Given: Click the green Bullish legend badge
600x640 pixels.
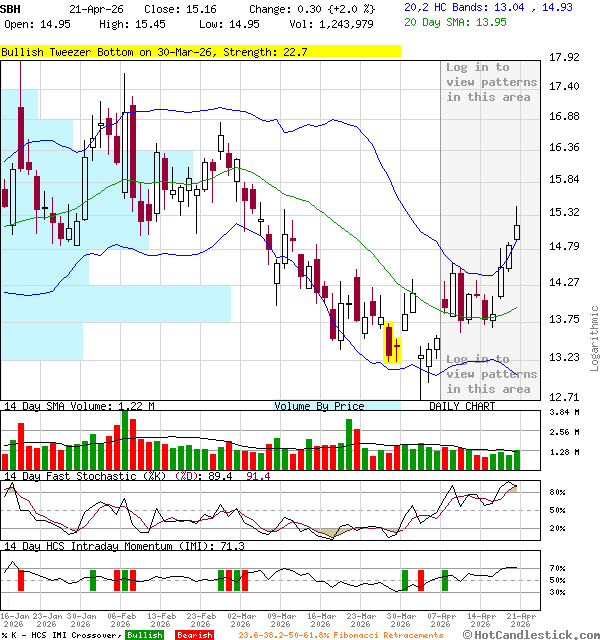Looking at the screenshot, I should pos(145,635).
